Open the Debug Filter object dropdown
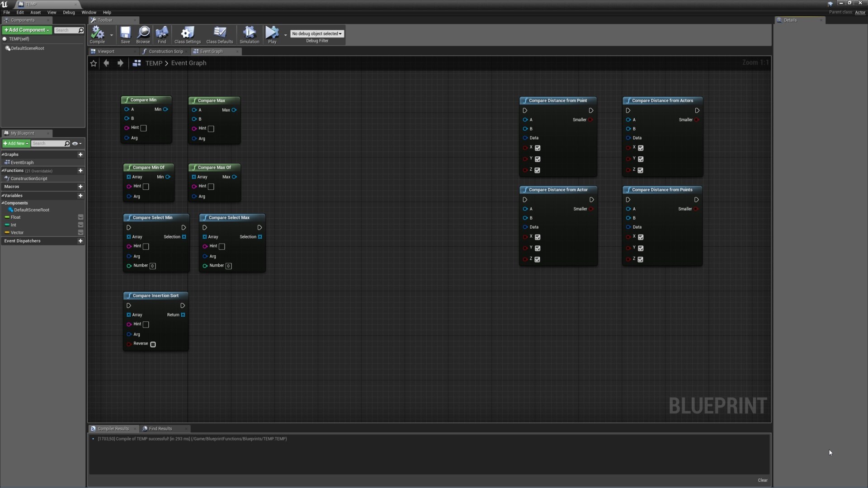The width and height of the screenshot is (868, 488). tap(317, 33)
